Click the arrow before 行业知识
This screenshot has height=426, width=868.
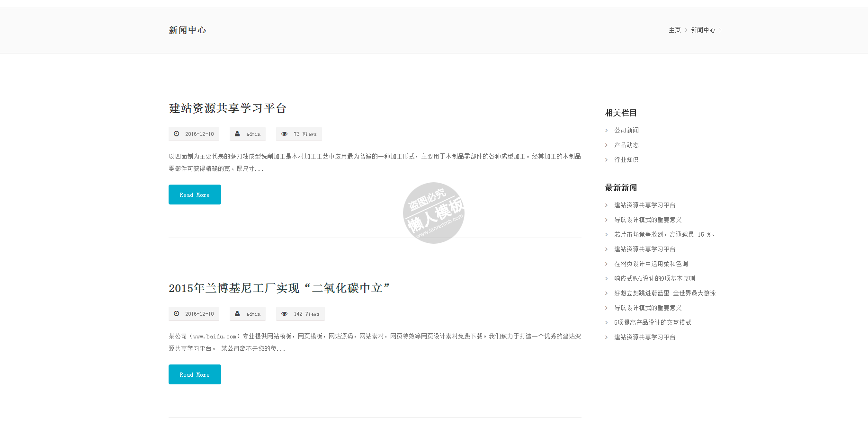tap(606, 160)
